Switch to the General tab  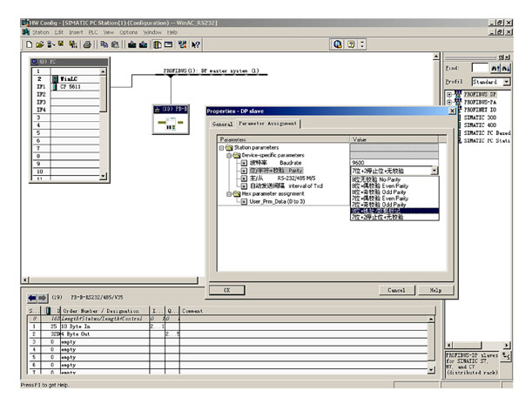coord(223,125)
